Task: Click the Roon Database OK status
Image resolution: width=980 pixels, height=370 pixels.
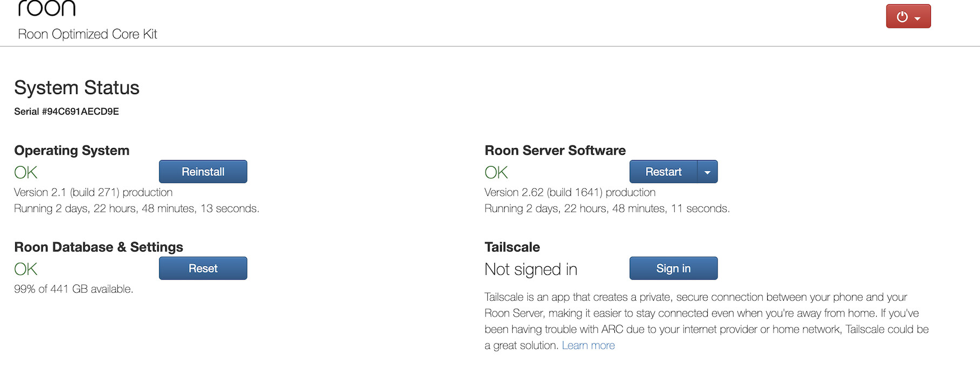Action: point(26,269)
